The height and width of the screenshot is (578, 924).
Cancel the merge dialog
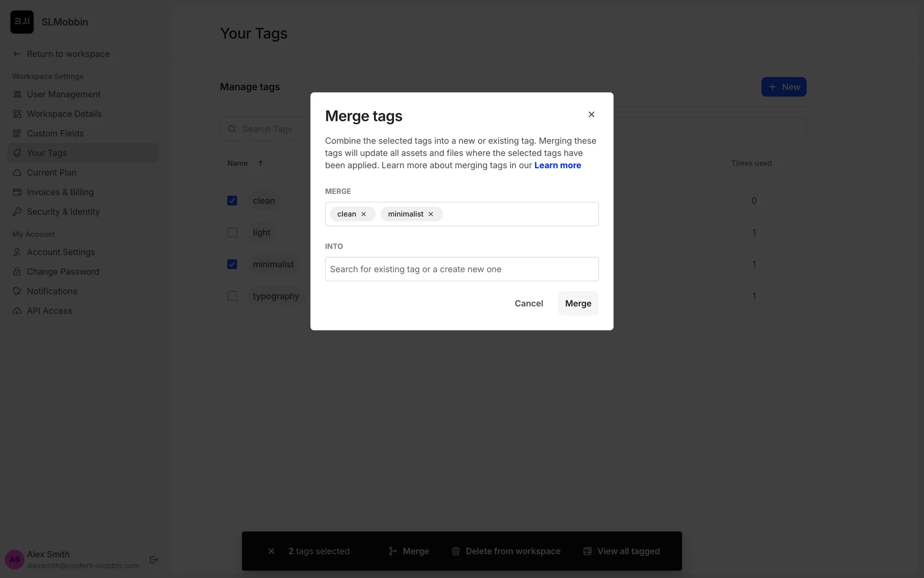pos(528,303)
